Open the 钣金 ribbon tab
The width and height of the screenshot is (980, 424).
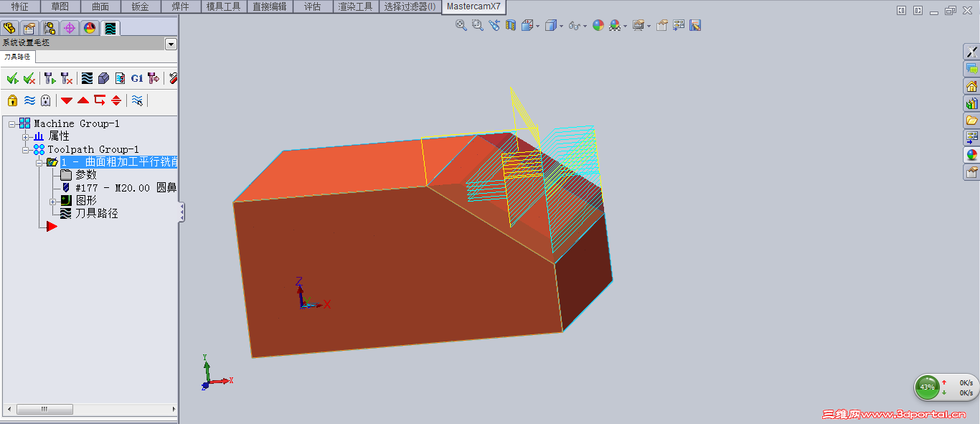click(141, 6)
